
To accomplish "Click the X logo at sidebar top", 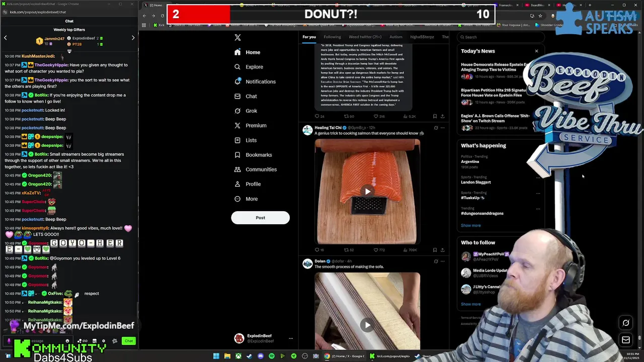I will coord(237,37).
